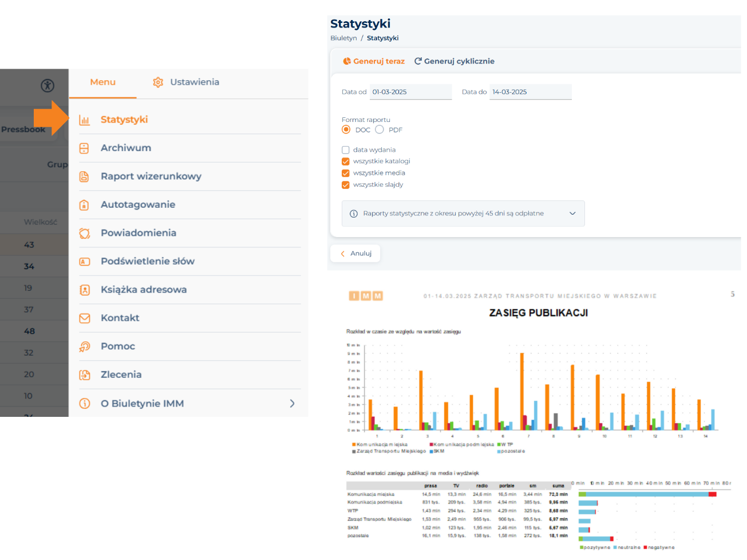Screen dimensions: 747x560
Task: Open Autotagowanie menu item
Action: click(189, 205)
